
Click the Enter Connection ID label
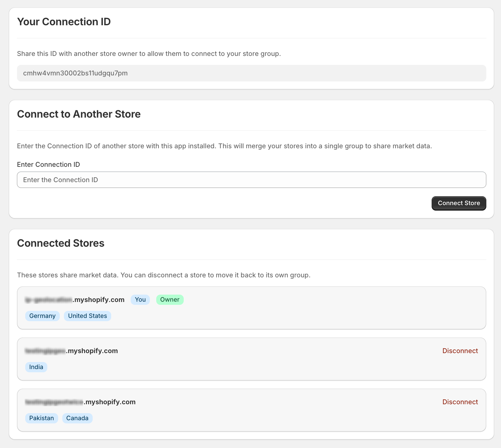click(x=49, y=165)
